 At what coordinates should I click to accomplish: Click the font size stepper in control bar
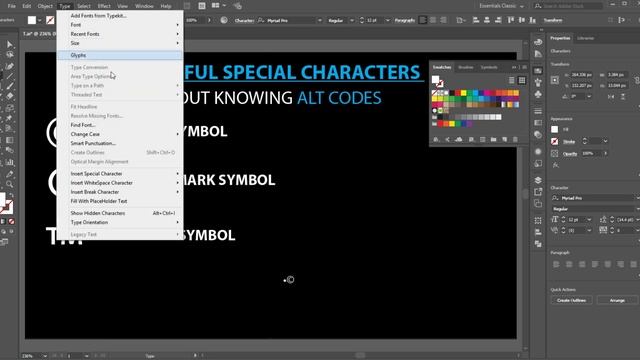(362, 20)
